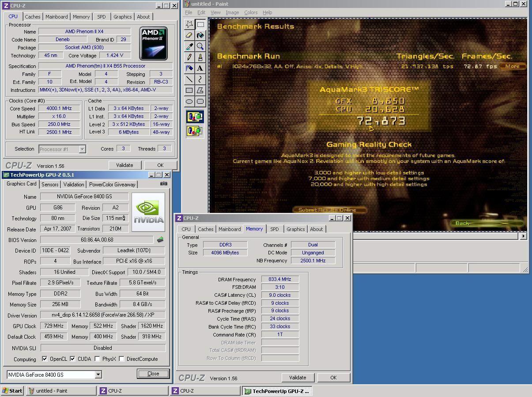The image size is (532, 397).
Task: Open the SPD tab in the Memory CPU-Z window
Action: (274, 229)
